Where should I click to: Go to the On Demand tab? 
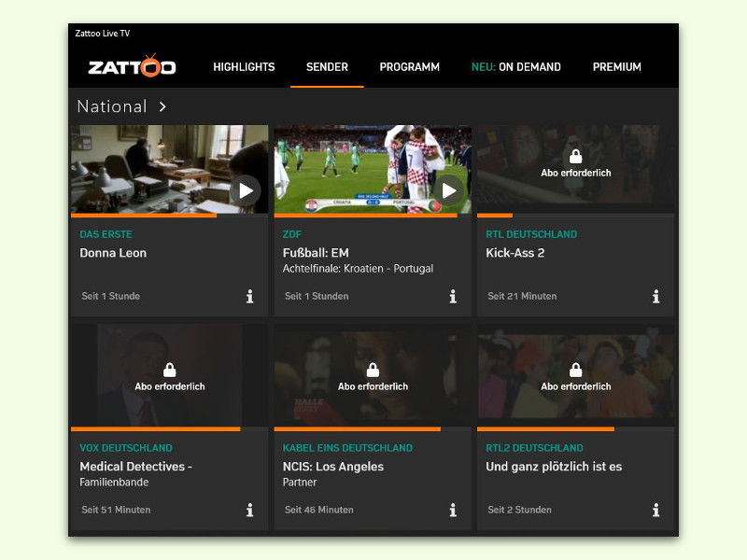516,67
